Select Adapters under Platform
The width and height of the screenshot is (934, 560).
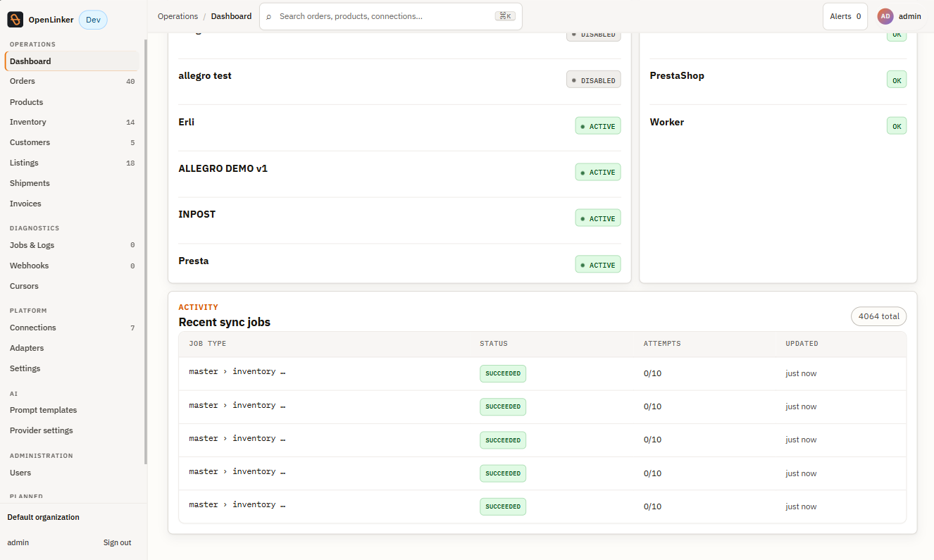(72, 348)
